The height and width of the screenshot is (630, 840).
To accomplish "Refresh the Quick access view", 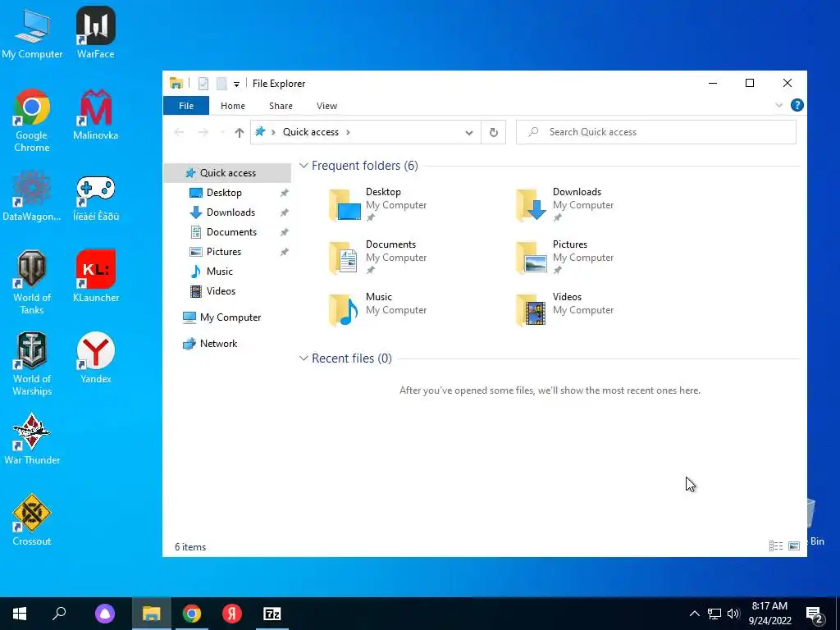I will coord(493,132).
